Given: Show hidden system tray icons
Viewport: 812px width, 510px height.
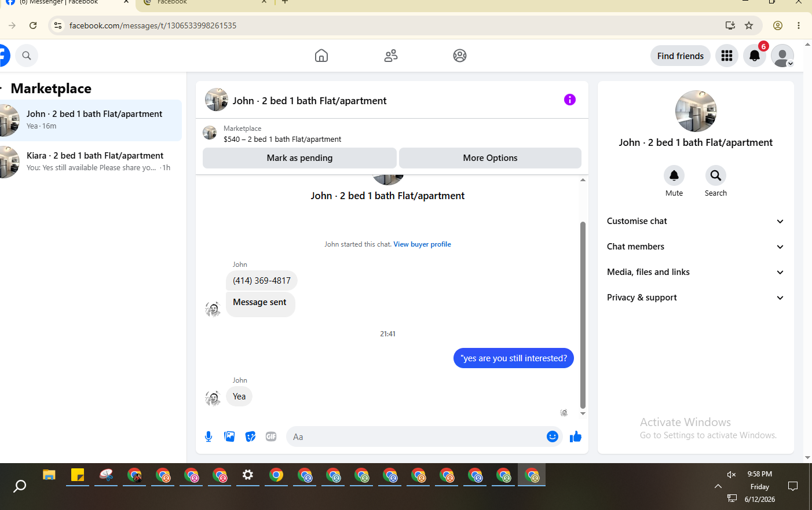Looking at the screenshot, I should coord(718,486).
